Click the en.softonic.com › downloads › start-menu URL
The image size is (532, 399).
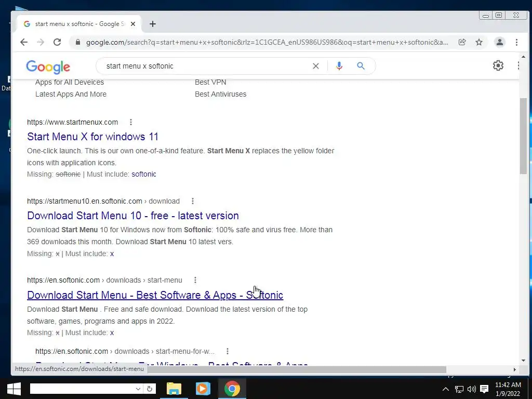[104, 280]
